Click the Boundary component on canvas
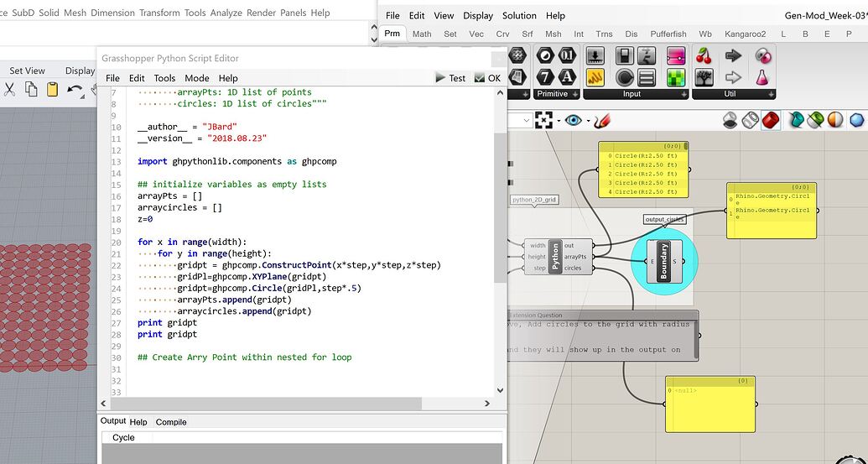The image size is (868, 464). pyautogui.click(x=664, y=261)
